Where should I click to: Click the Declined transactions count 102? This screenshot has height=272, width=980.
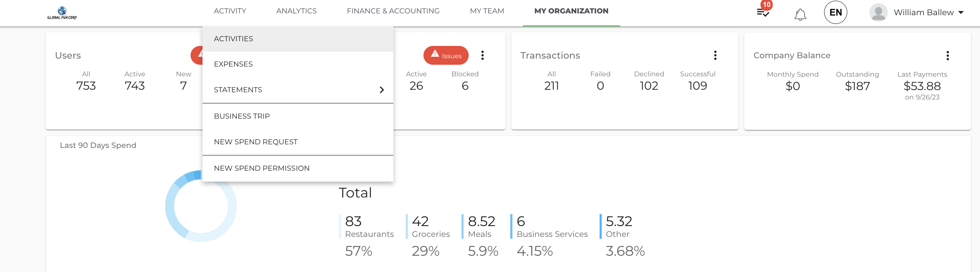[x=649, y=86]
